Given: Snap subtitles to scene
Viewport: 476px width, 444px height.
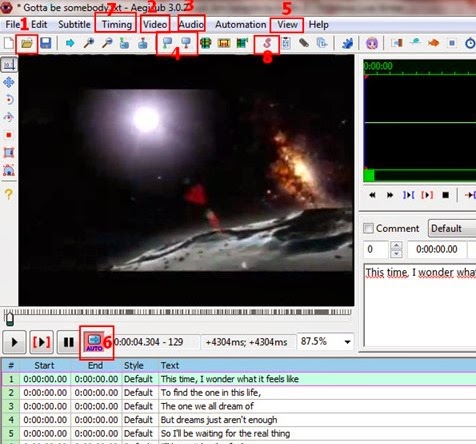Looking at the screenshot, I should click(x=224, y=43).
